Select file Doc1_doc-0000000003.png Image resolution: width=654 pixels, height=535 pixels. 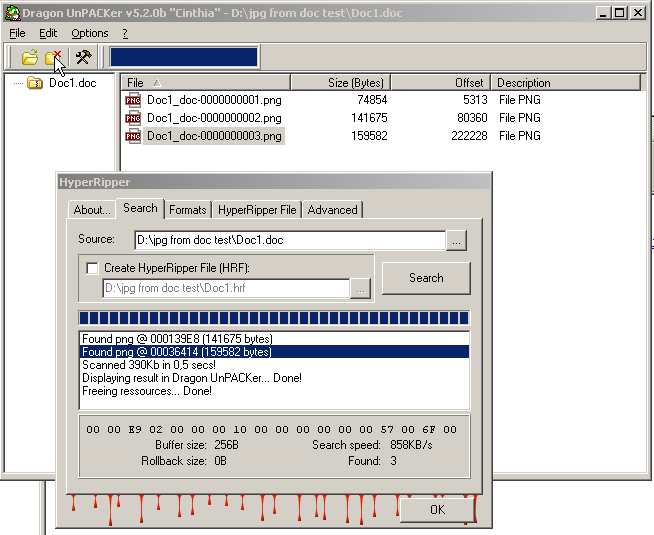pos(214,136)
